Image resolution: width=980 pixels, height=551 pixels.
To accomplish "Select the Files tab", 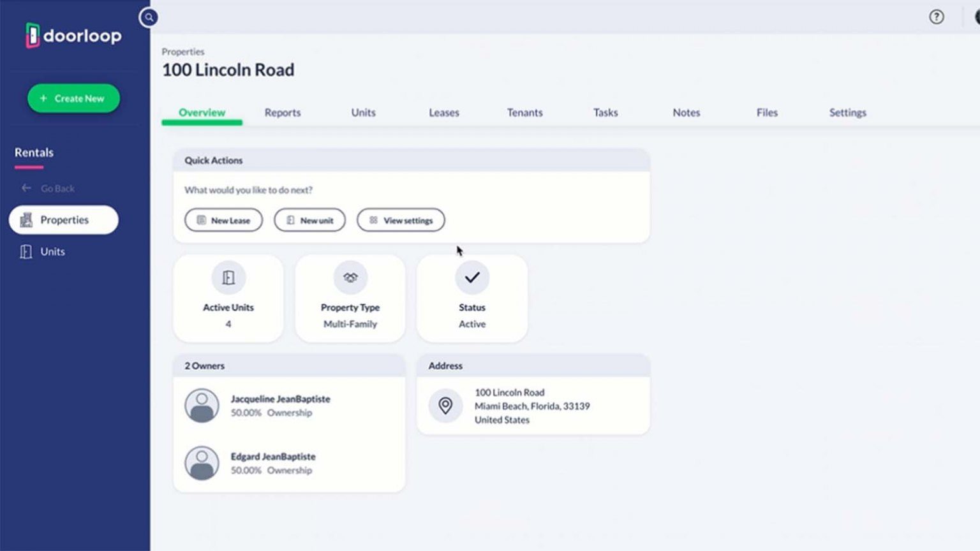I will (767, 112).
